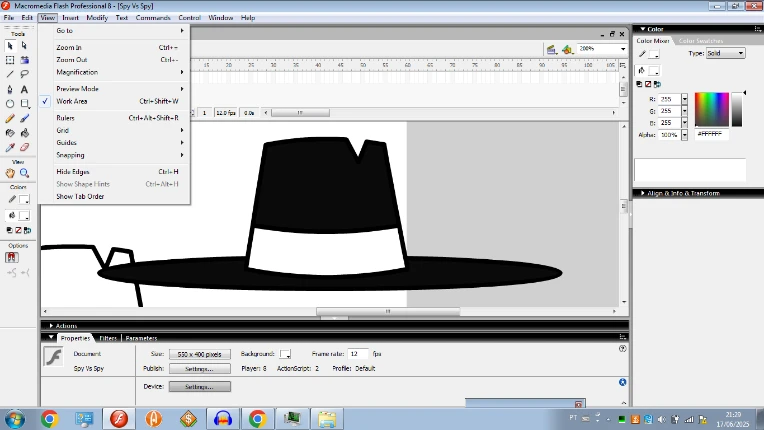Click Swap Colors button in Tools
This screenshot has width=764, height=430.
[x=28, y=230]
